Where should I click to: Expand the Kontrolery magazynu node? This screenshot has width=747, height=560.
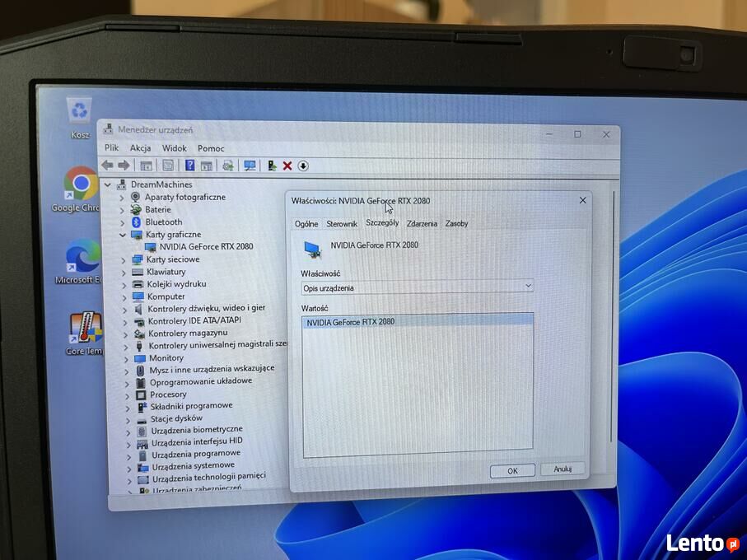pyautogui.click(x=125, y=334)
